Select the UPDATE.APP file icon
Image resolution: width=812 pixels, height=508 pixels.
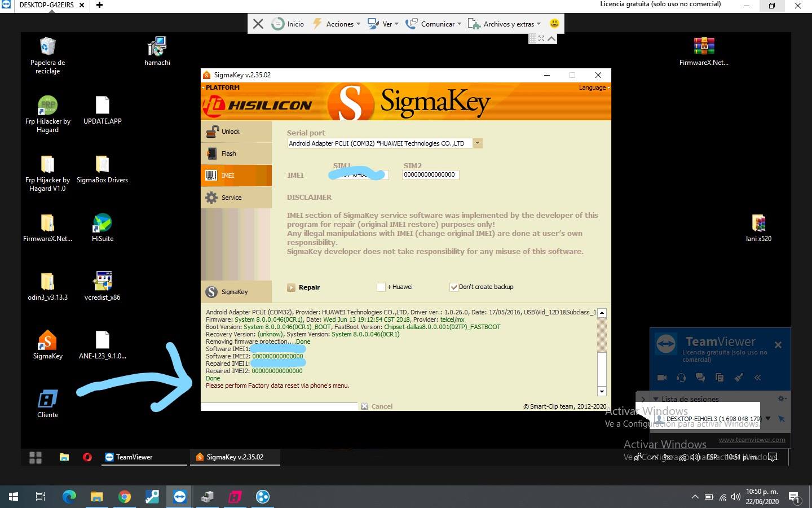[103, 110]
